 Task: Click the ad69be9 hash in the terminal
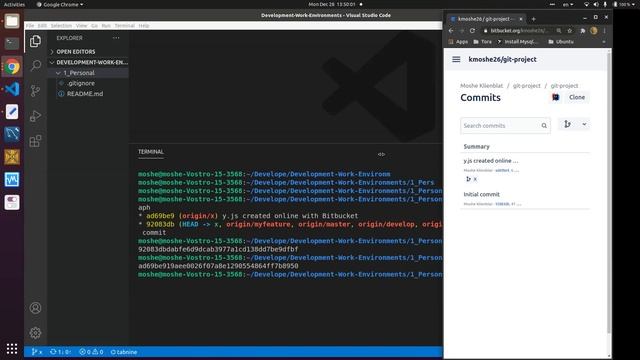160,216
